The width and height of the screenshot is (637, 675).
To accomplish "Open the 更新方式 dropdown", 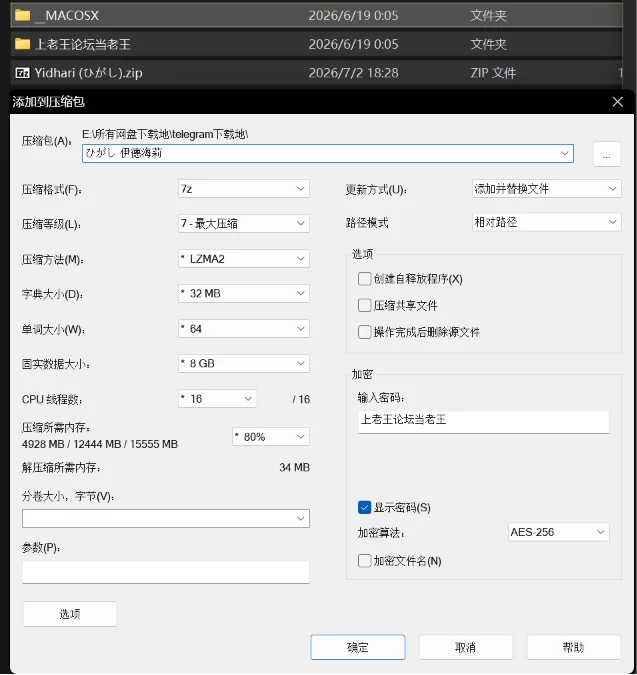I will pyautogui.click(x=546, y=189).
